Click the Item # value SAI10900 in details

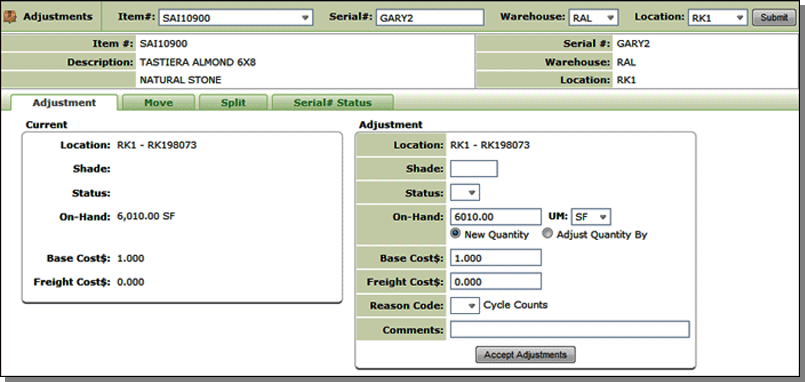[x=163, y=44]
